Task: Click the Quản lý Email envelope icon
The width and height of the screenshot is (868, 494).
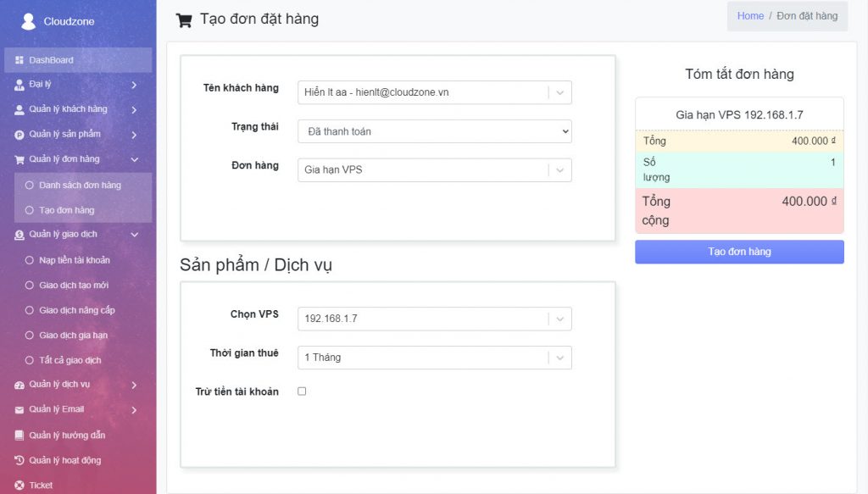Action: 20,409
